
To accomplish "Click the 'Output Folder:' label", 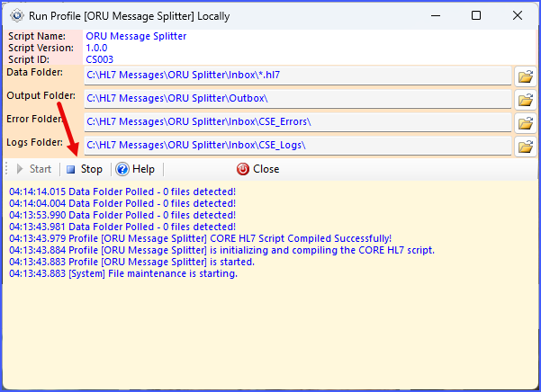I will pos(41,95).
